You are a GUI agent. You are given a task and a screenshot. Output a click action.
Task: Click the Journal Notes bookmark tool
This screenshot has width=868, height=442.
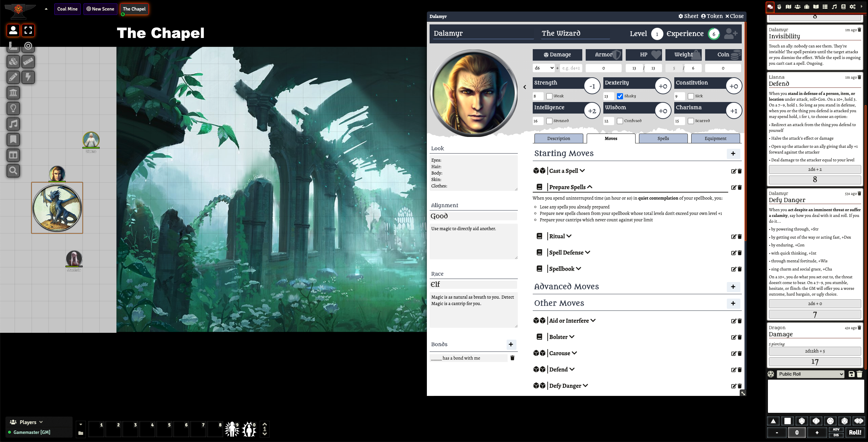click(x=13, y=140)
